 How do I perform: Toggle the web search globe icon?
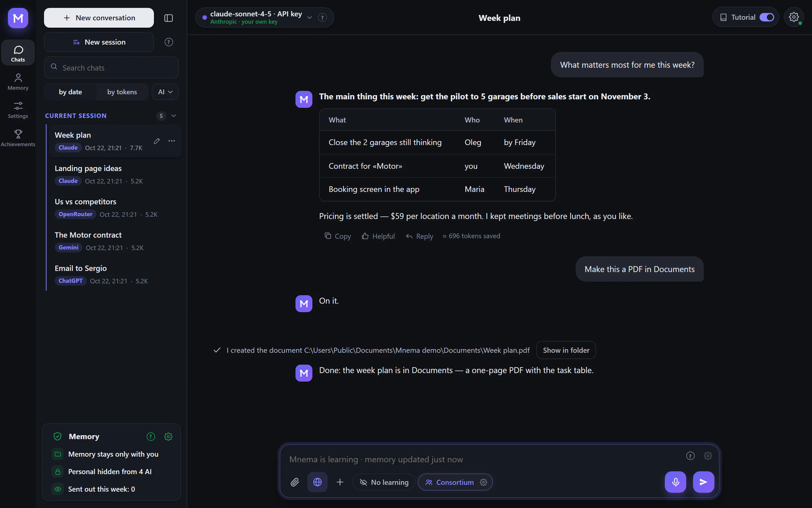[x=317, y=482]
